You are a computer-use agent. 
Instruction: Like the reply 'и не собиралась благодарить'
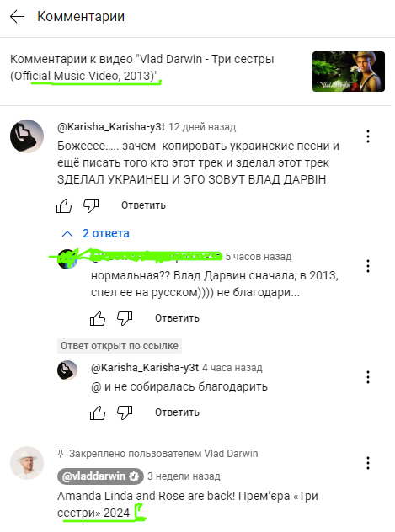click(x=98, y=412)
